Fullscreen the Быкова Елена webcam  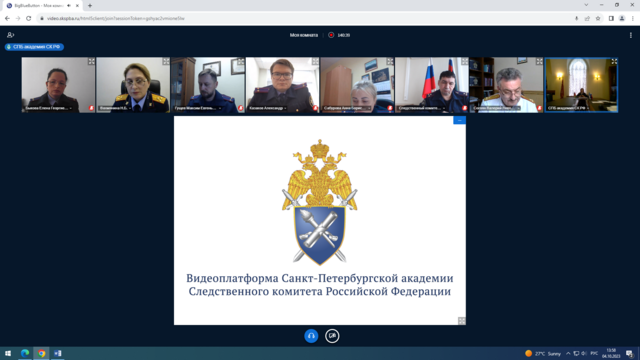91,62
